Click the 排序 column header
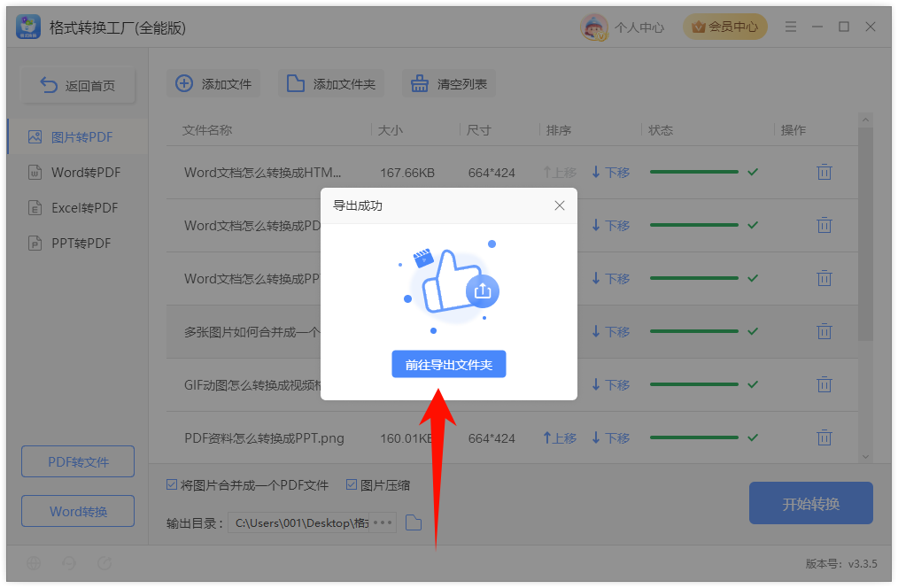The width and height of the screenshot is (898, 588). (x=559, y=130)
